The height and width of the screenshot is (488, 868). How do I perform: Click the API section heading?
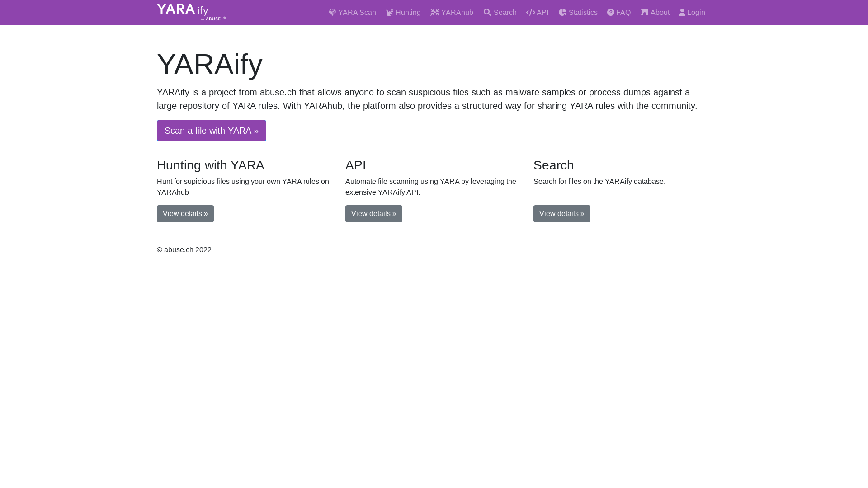point(356,165)
